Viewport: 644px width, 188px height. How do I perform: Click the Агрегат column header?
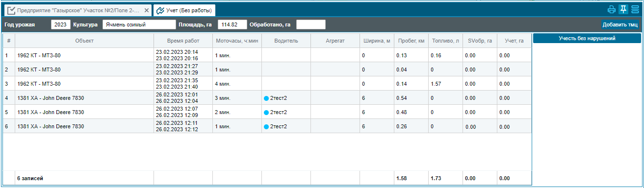click(x=335, y=41)
